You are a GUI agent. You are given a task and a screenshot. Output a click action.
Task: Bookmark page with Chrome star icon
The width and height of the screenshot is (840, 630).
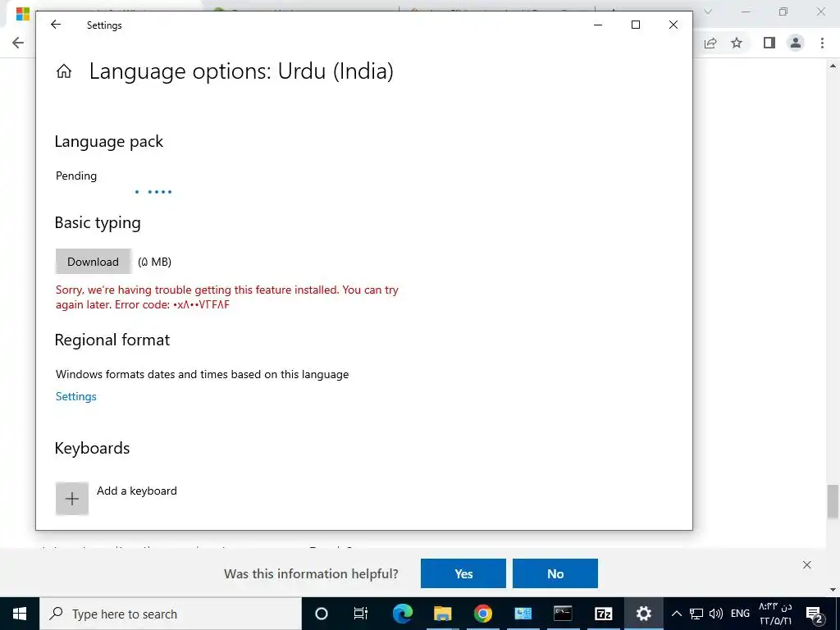point(737,43)
